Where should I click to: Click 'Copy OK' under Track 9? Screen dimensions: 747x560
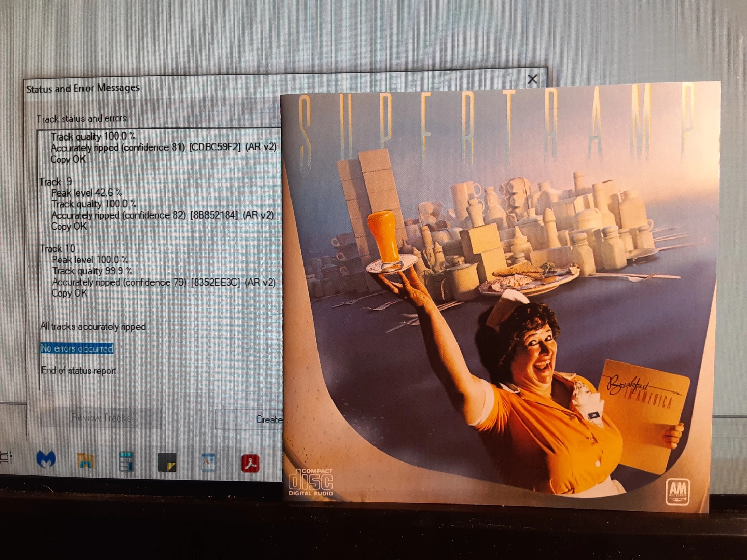pos(69,226)
